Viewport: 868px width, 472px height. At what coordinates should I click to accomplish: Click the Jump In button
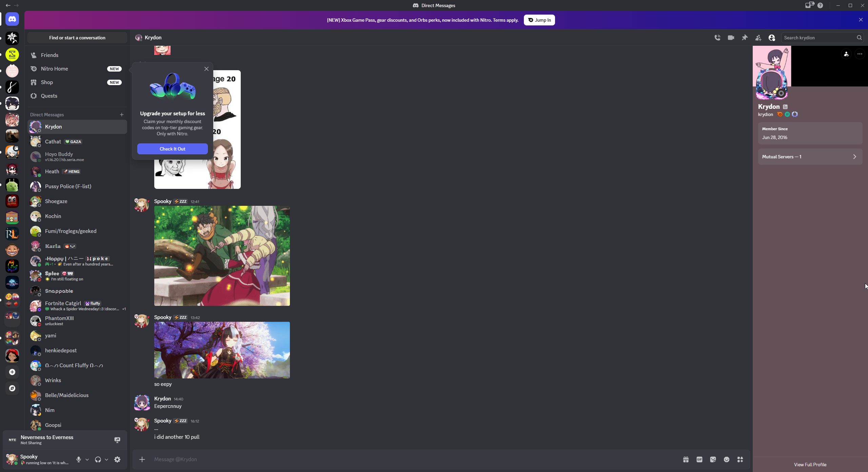[539, 20]
